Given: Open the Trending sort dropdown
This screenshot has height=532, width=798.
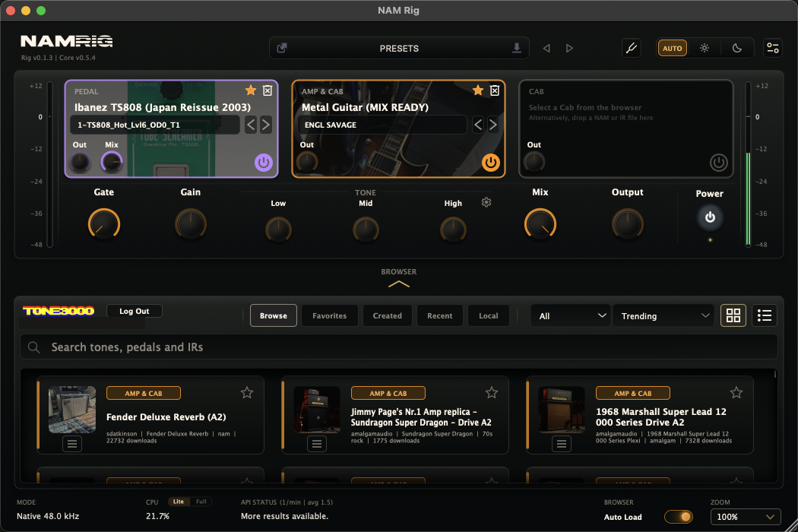Looking at the screenshot, I should 665,316.
